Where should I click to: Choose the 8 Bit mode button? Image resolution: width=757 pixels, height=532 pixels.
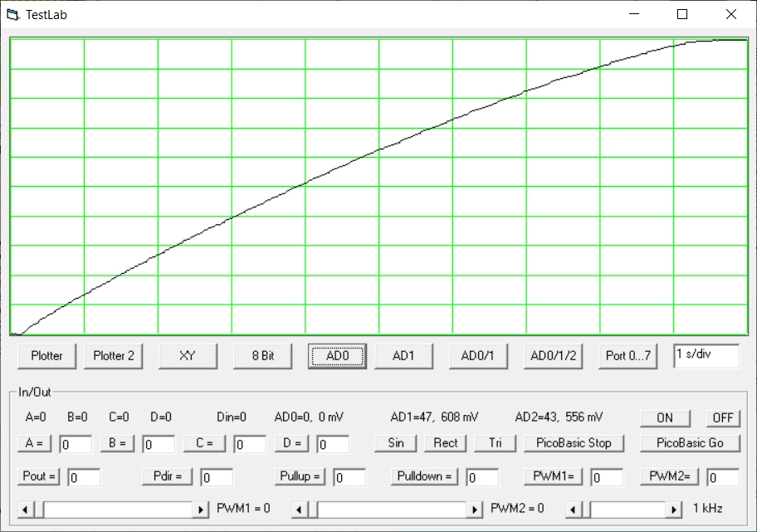pyautogui.click(x=263, y=355)
